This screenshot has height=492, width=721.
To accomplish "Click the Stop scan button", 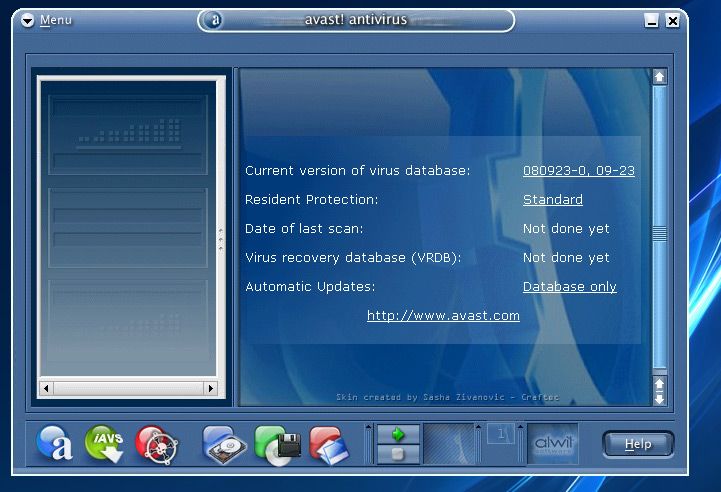I will [x=398, y=455].
